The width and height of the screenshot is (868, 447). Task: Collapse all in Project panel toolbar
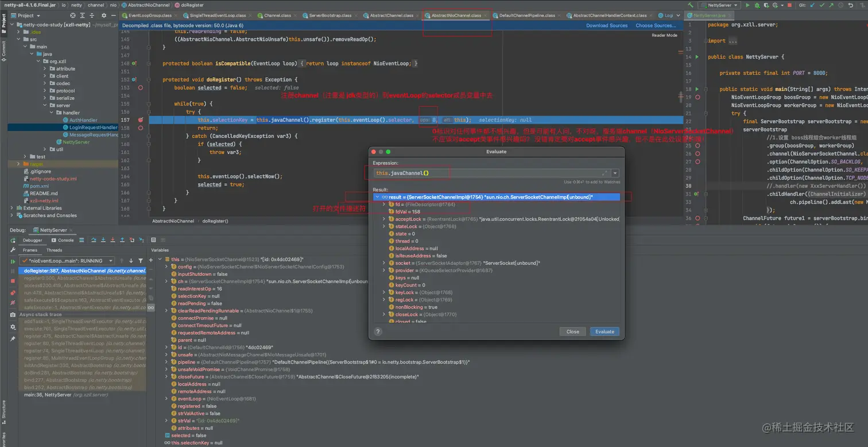click(92, 16)
